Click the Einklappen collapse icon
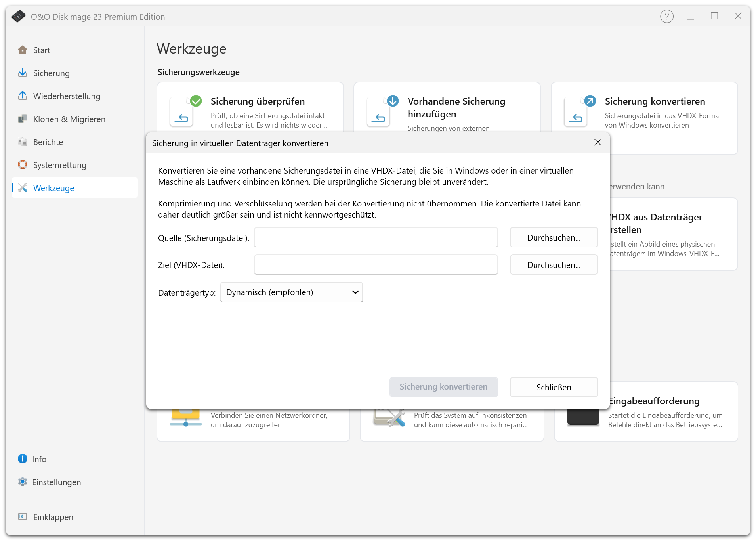Screen dimensions: 756x541 coord(23,517)
